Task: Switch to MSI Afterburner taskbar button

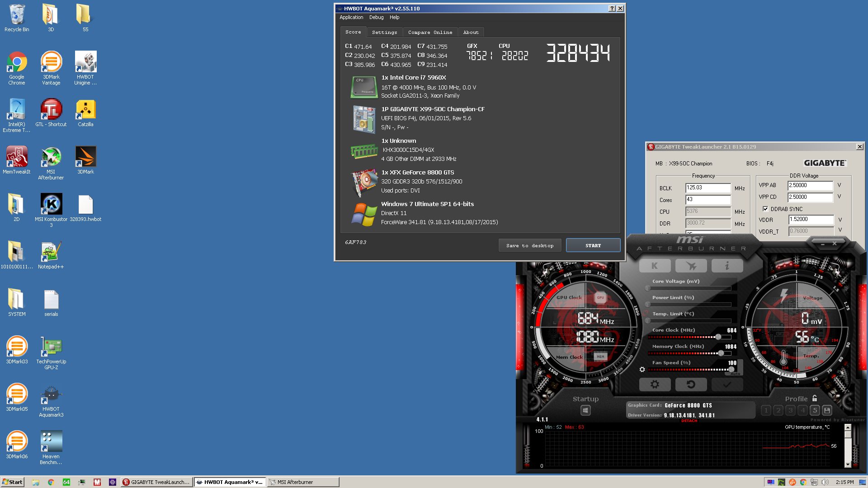Action: click(x=303, y=482)
